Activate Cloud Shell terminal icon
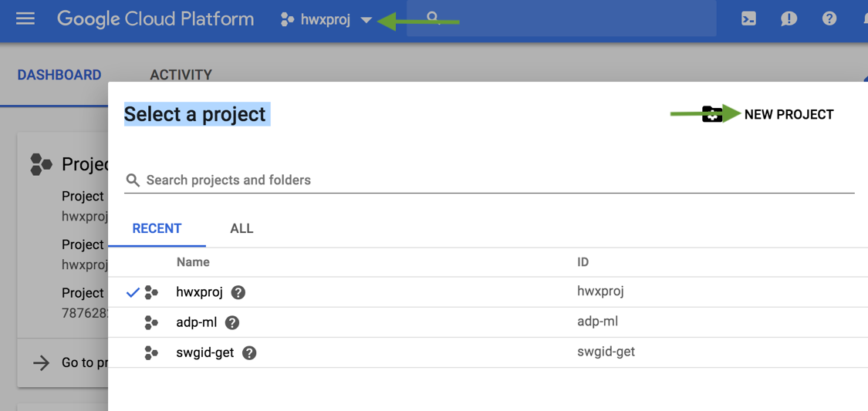 748,19
